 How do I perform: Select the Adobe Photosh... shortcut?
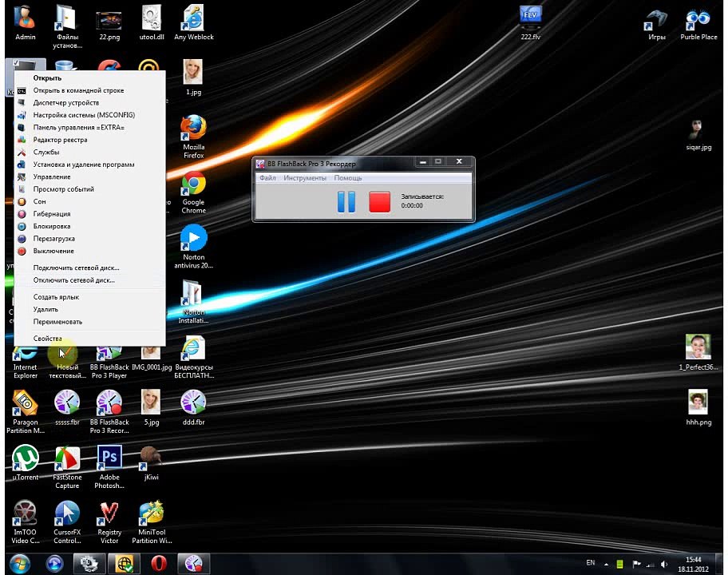click(109, 466)
